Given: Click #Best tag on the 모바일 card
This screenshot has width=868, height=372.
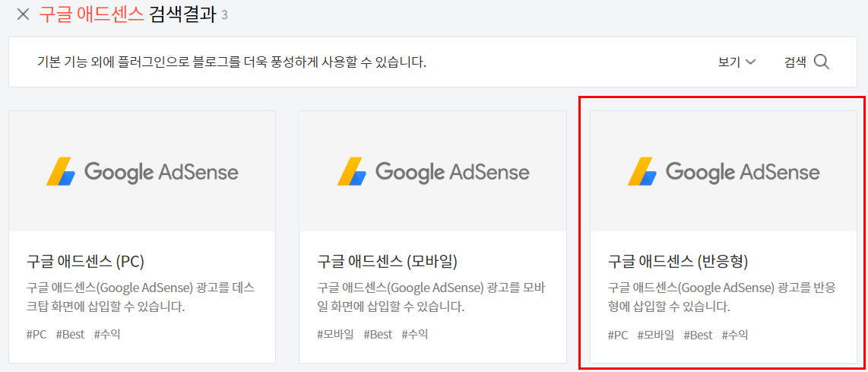Looking at the screenshot, I should (x=378, y=334).
